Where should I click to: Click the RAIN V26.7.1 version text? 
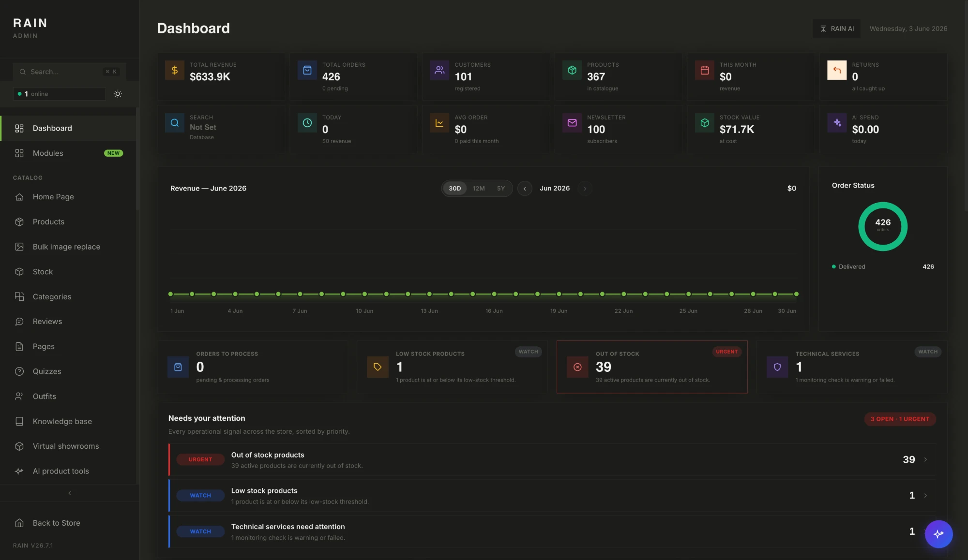click(33, 545)
